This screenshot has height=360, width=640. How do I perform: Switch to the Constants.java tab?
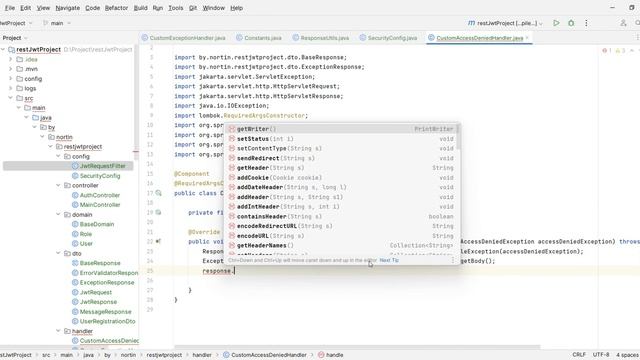click(259, 38)
